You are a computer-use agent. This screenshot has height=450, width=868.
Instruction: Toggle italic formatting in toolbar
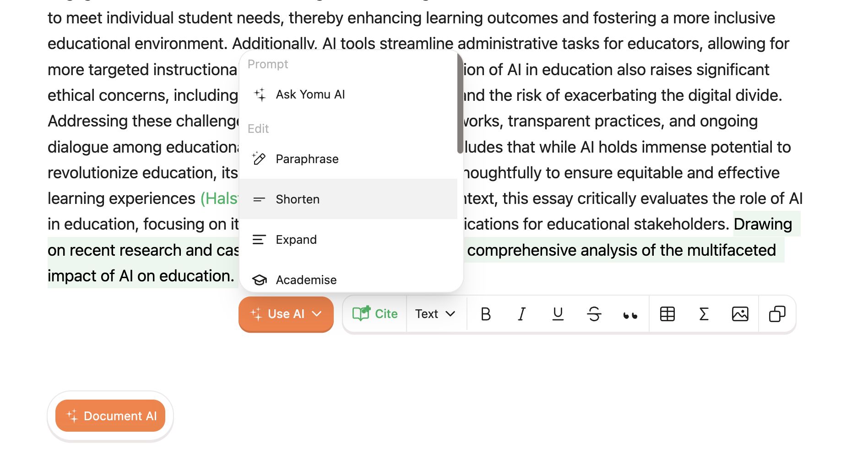521,314
